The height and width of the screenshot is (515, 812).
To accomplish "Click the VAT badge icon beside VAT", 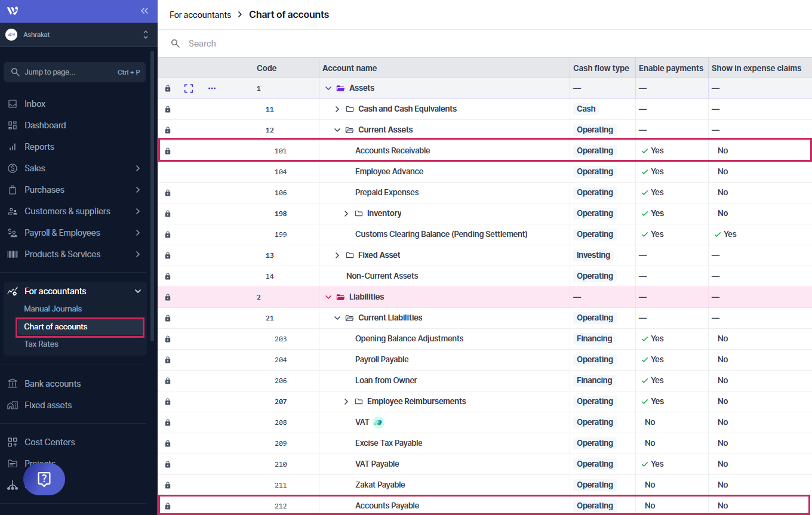I will pos(378,423).
